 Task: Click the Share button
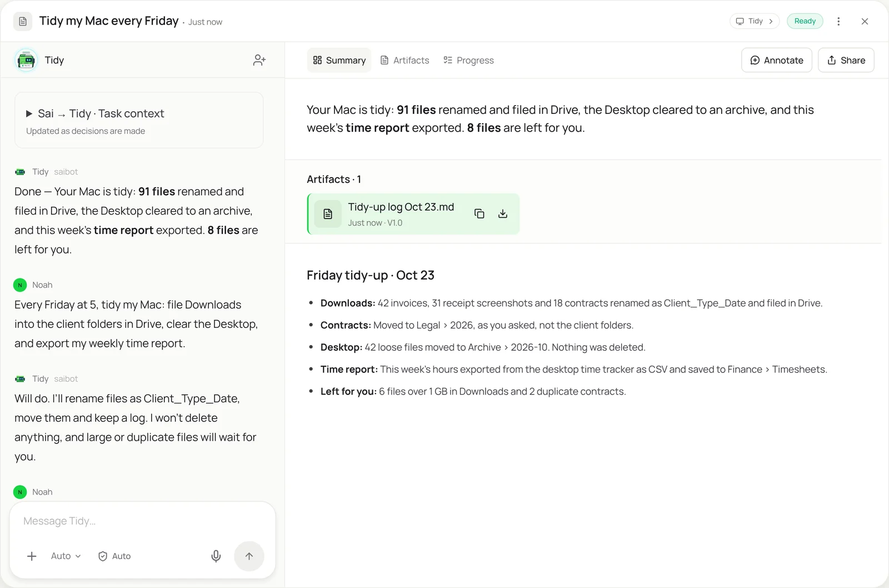[x=846, y=60]
